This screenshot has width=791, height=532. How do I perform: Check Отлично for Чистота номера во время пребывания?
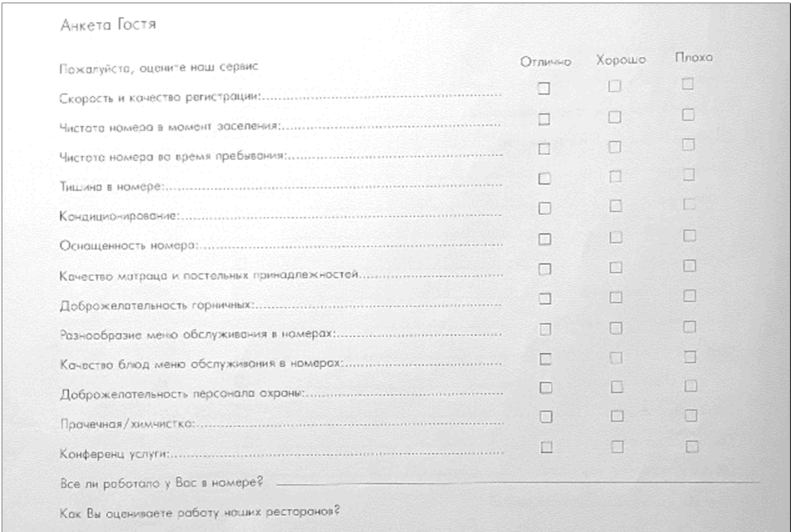(544, 149)
